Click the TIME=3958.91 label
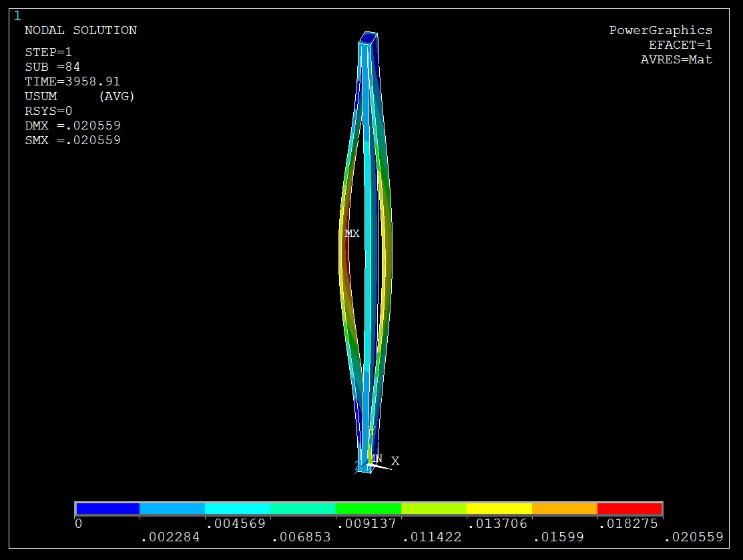 coord(73,81)
